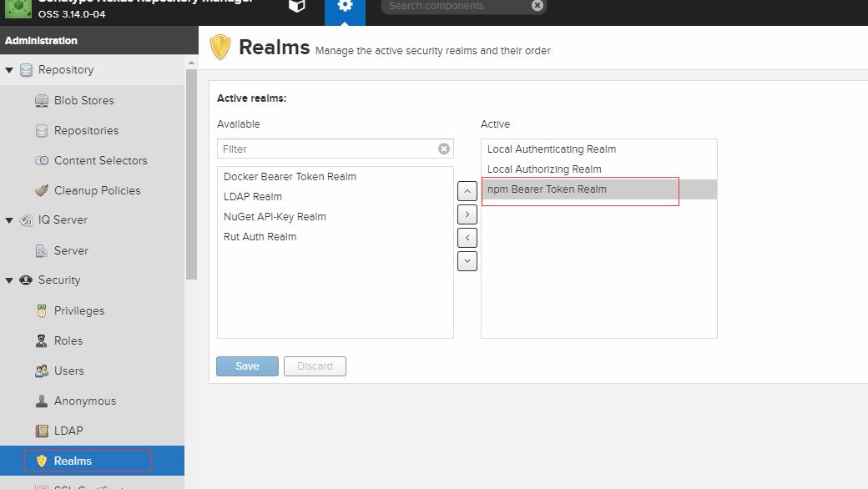Click the Discard button
Image resolution: width=868 pixels, height=489 pixels.
[x=315, y=366]
